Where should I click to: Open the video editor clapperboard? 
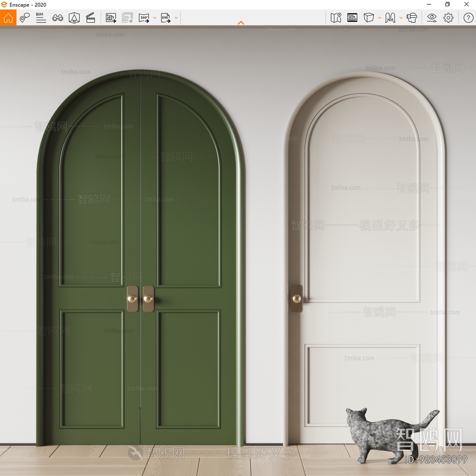click(90, 18)
